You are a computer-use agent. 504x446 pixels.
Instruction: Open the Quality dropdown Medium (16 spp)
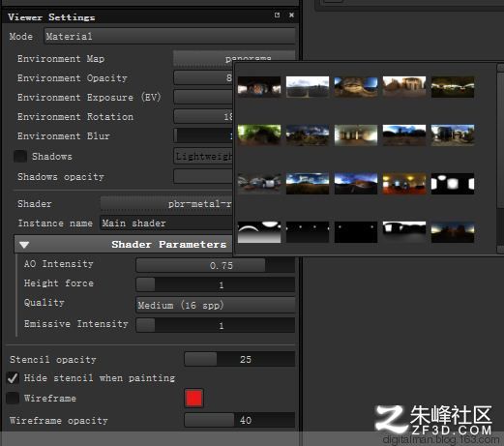[x=216, y=305]
